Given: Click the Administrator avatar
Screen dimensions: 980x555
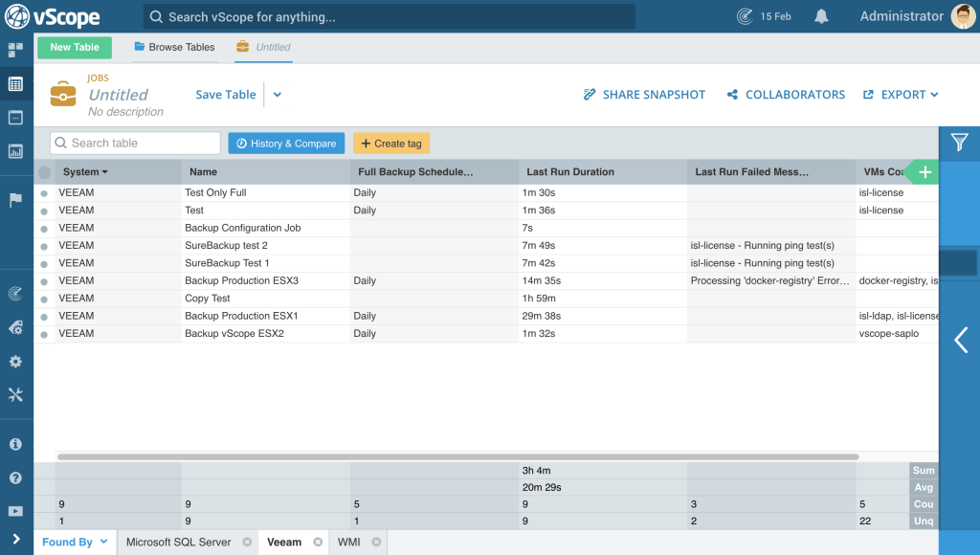Looking at the screenshot, I should pyautogui.click(x=963, y=16).
